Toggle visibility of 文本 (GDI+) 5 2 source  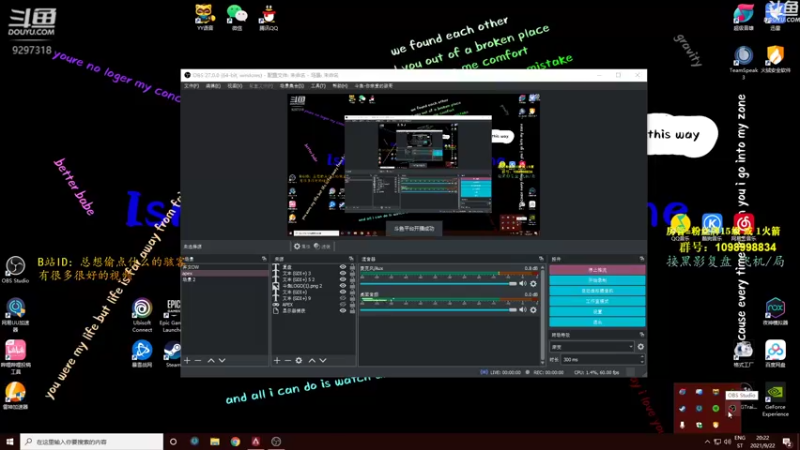pos(343,280)
